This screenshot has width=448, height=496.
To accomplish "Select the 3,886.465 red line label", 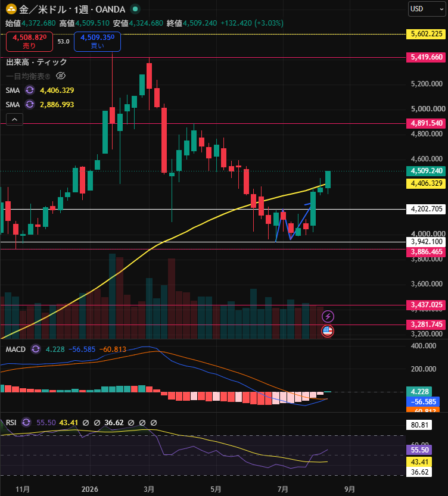I will pos(426,252).
